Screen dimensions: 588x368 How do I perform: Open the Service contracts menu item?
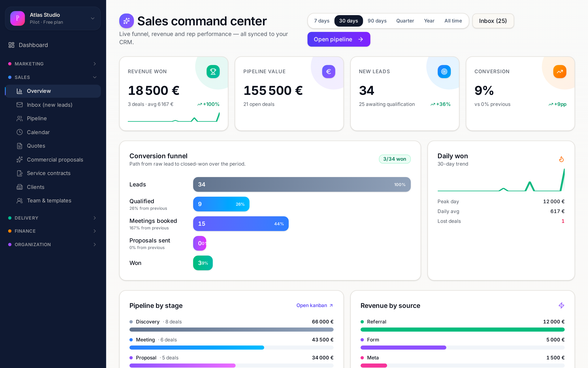[x=53, y=173]
